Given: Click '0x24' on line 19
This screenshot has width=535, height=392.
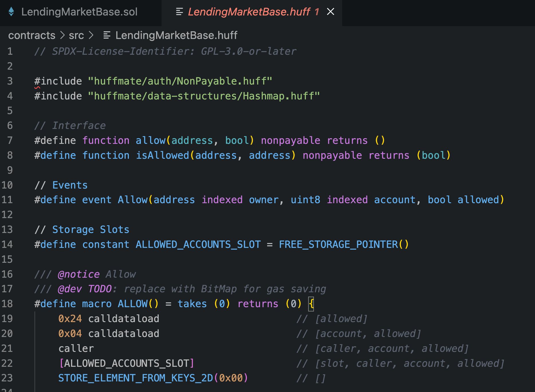Looking at the screenshot, I should [70, 319].
